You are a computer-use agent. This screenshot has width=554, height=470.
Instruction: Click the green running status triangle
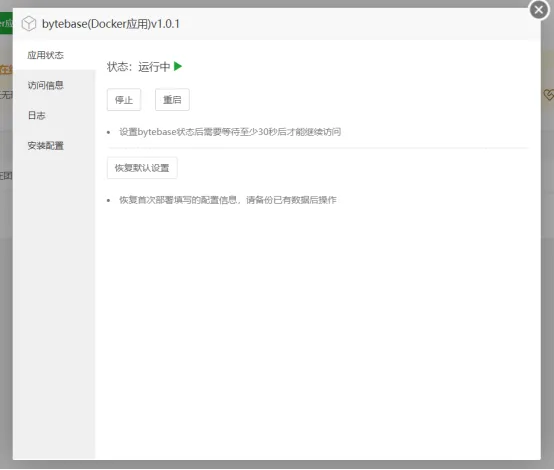click(x=178, y=66)
